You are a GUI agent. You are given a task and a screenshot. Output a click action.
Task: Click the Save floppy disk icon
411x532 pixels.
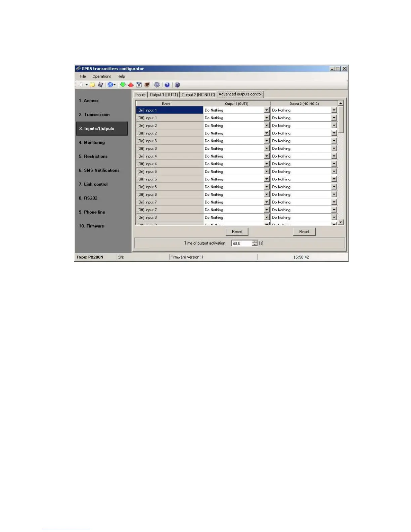click(100, 85)
